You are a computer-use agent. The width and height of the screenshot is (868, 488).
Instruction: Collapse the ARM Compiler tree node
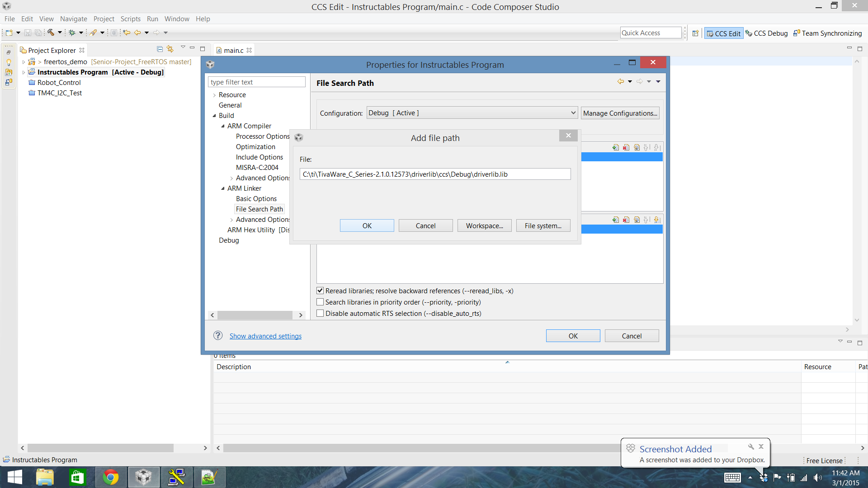(223, 126)
